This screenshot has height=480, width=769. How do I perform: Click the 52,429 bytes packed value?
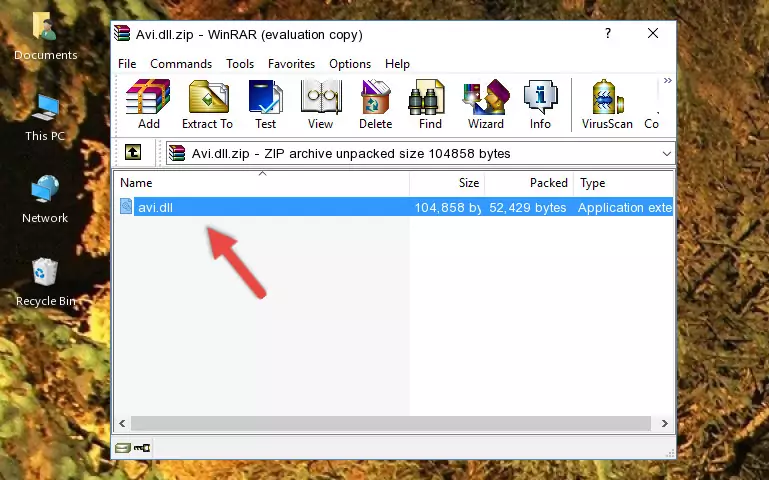click(x=527, y=207)
